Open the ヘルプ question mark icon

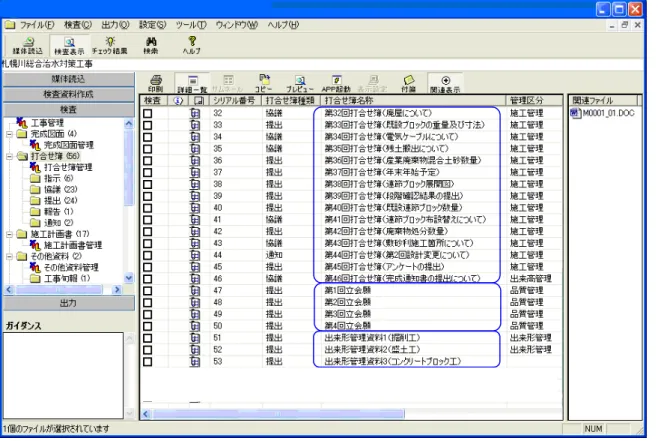pyautogui.click(x=192, y=45)
